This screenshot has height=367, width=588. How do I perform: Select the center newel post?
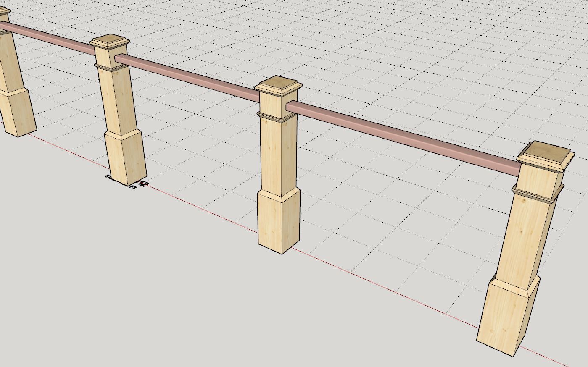click(x=279, y=165)
